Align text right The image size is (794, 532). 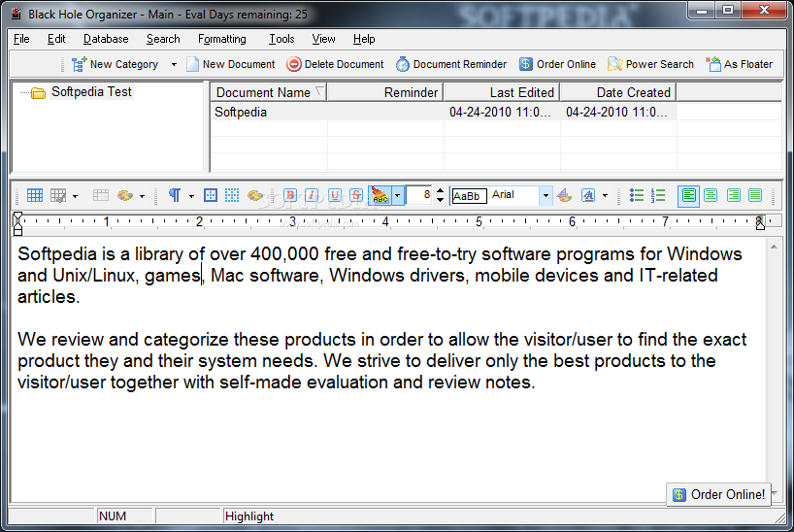click(x=733, y=195)
